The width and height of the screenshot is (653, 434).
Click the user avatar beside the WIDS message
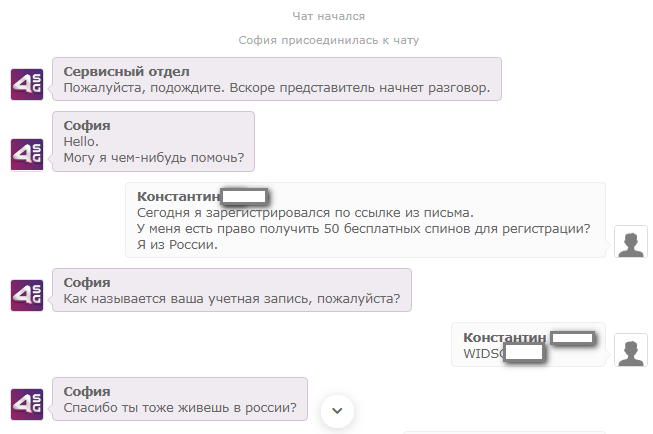[x=631, y=350]
